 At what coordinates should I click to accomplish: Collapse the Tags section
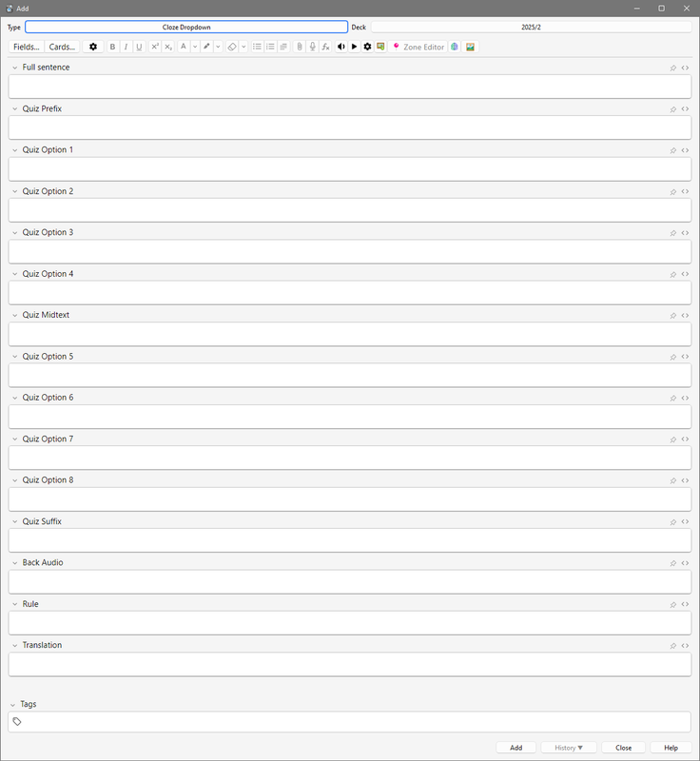(x=12, y=705)
